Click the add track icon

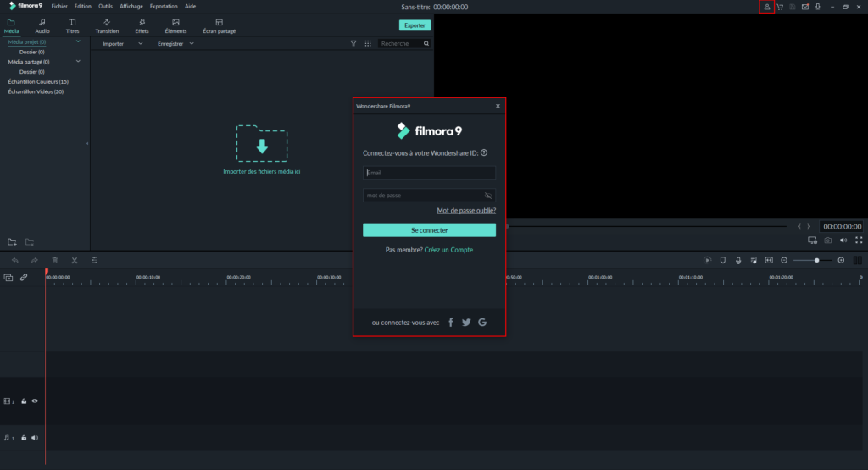pos(8,277)
